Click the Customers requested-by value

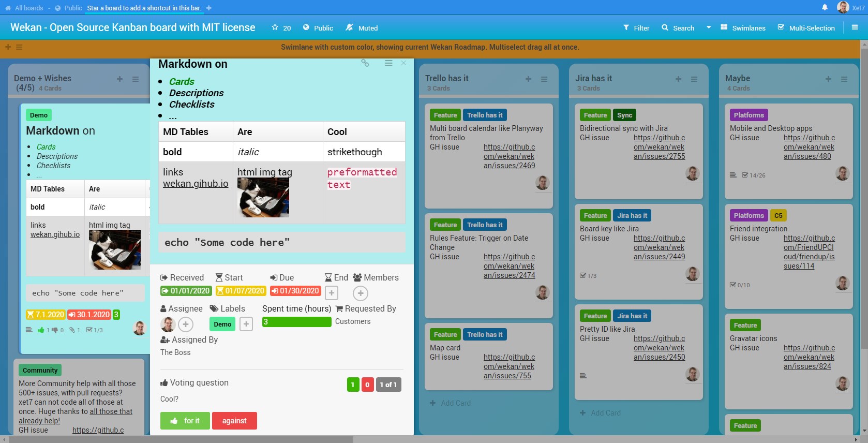pyautogui.click(x=353, y=321)
